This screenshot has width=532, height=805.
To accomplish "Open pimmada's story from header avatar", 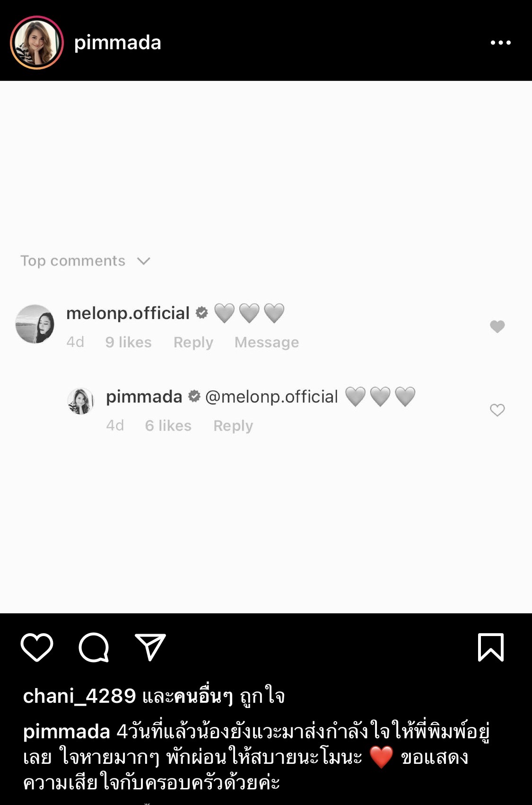I will (36, 43).
